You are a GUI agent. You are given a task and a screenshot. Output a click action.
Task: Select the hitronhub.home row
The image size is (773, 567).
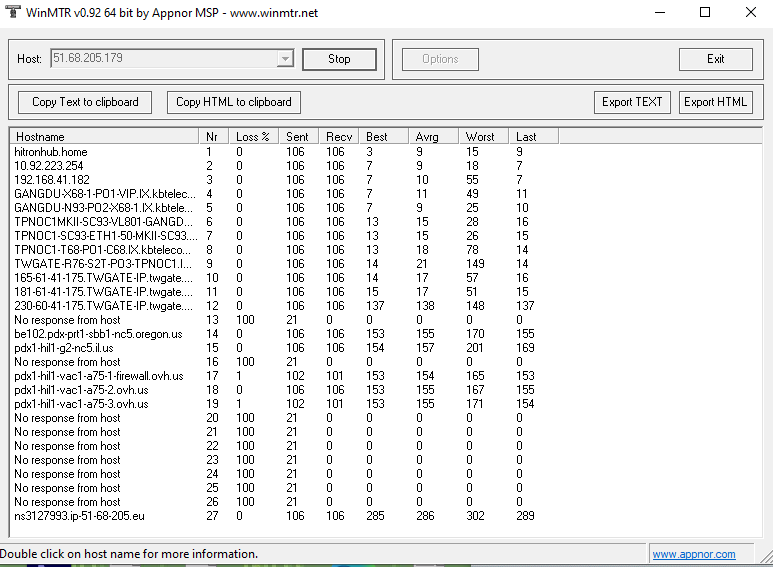tap(51, 152)
